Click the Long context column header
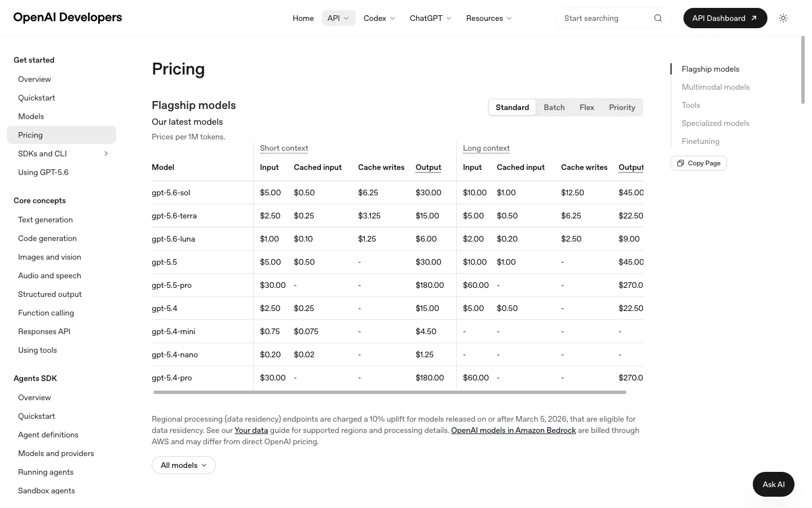 486,148
